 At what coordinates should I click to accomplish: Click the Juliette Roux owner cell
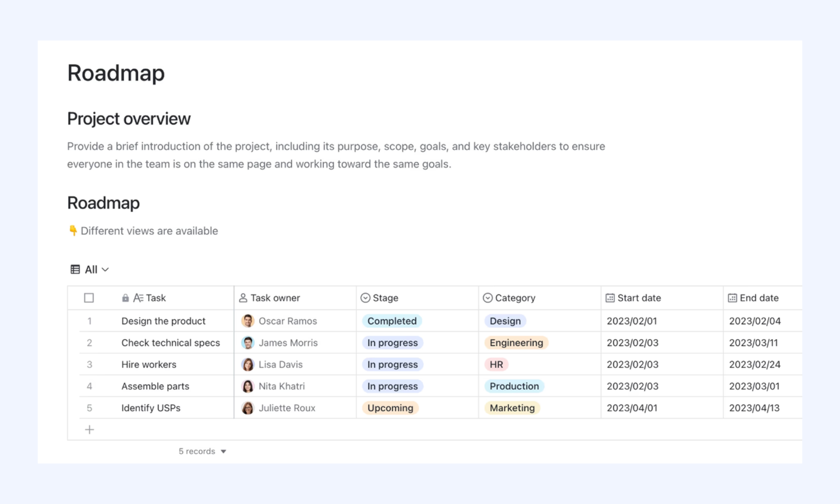click(295, 408)
